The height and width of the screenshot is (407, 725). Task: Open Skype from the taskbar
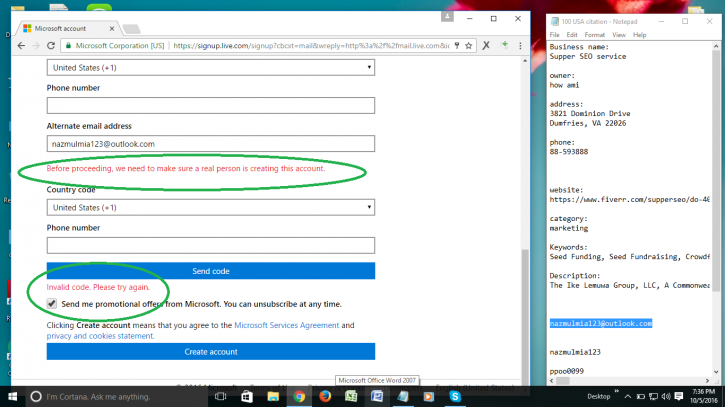point(455,397)
